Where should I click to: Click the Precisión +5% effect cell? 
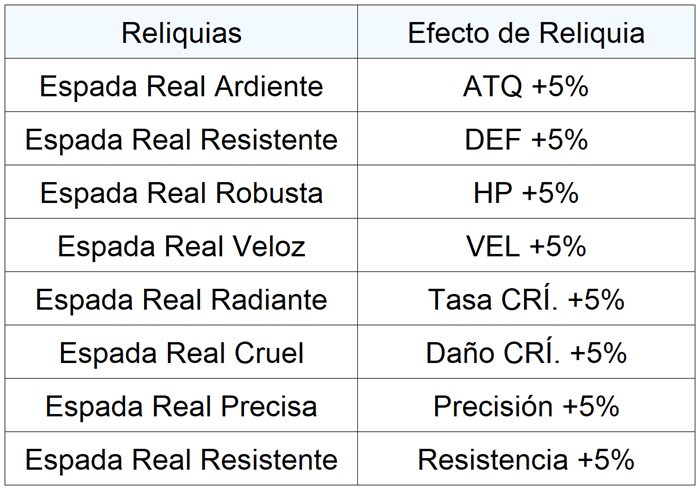pyautogui.click(x=525, y=406)
